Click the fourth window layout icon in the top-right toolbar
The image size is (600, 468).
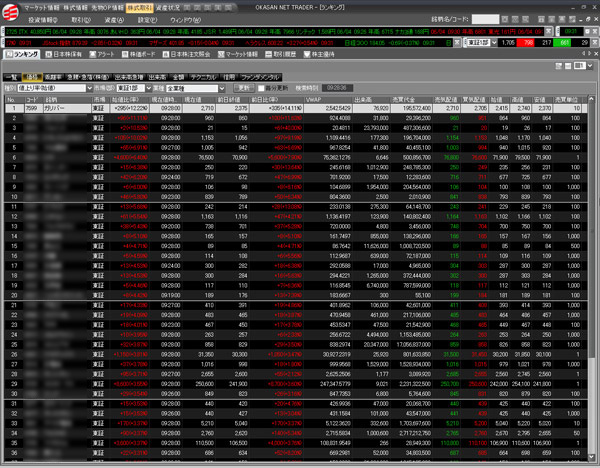click(x=572, y=19)
